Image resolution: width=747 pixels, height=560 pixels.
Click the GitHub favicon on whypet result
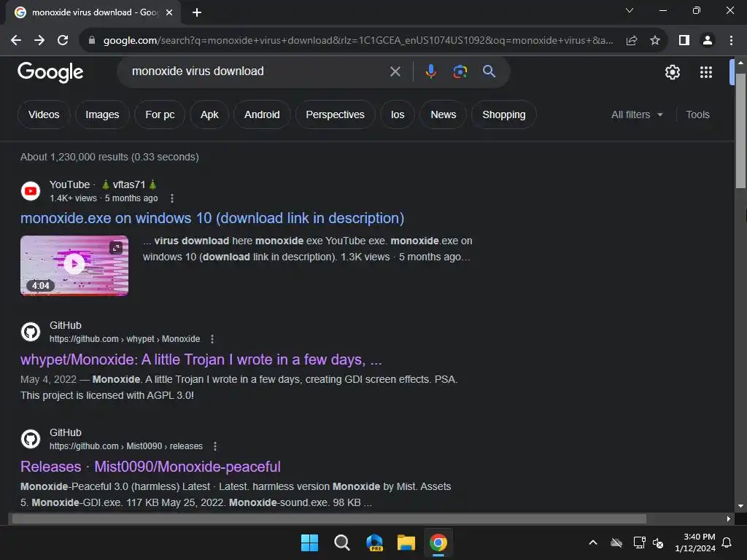[x=31, y=332]
